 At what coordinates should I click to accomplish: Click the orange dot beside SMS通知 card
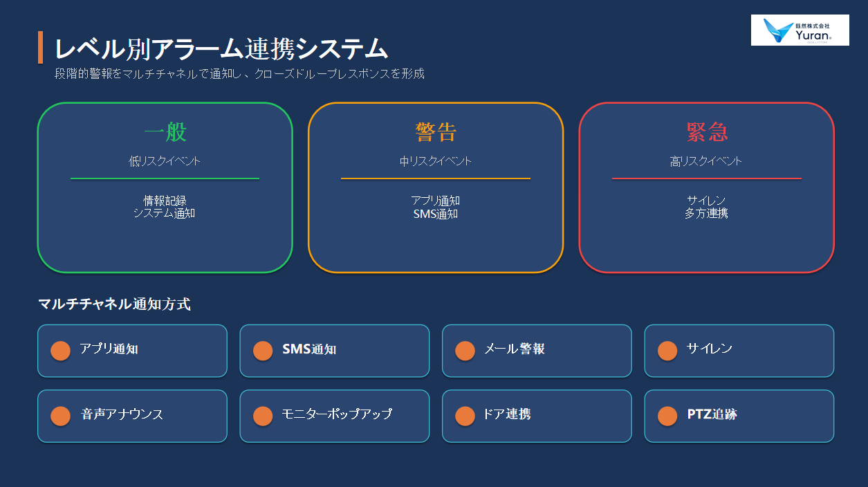[x=263, y=351]
